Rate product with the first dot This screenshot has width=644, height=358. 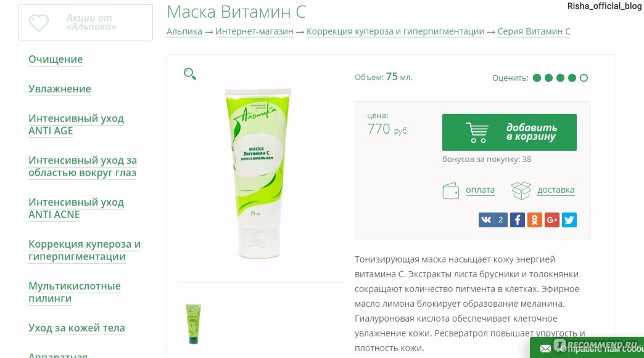[537, 78]
